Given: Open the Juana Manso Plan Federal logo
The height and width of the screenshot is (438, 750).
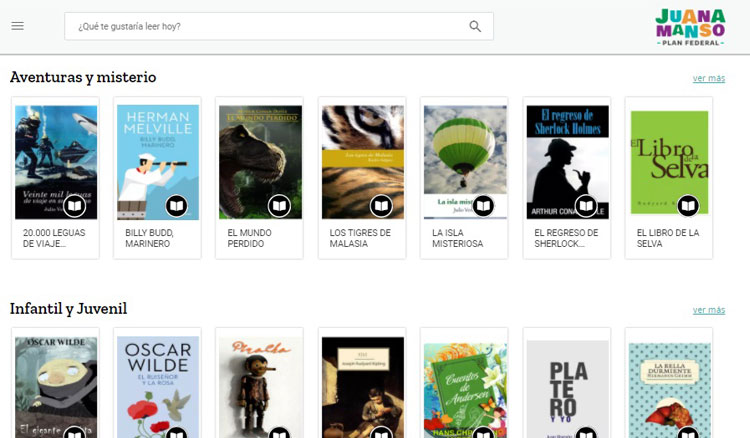Looking at the screenshot, I should pyautogui.click(x=690, y=27).
